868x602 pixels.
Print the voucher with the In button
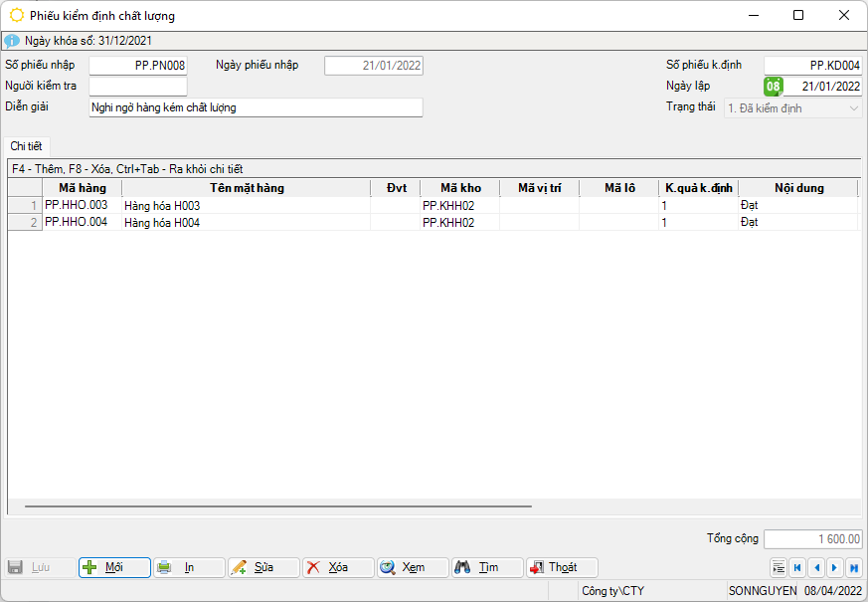click(x=189, y=567)
